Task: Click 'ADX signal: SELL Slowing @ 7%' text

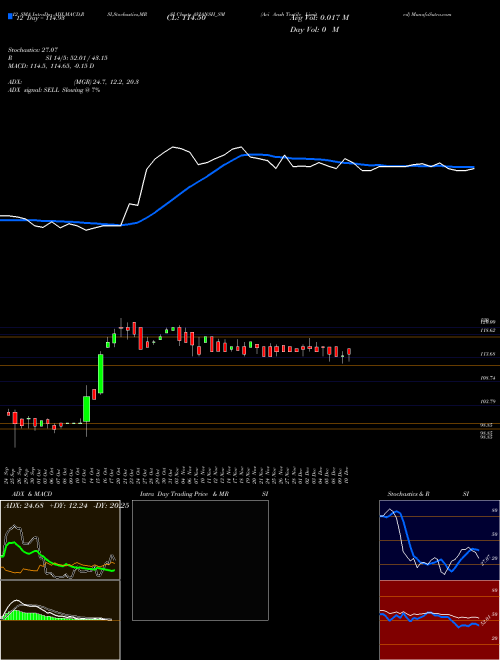Action: coord(54,90)
